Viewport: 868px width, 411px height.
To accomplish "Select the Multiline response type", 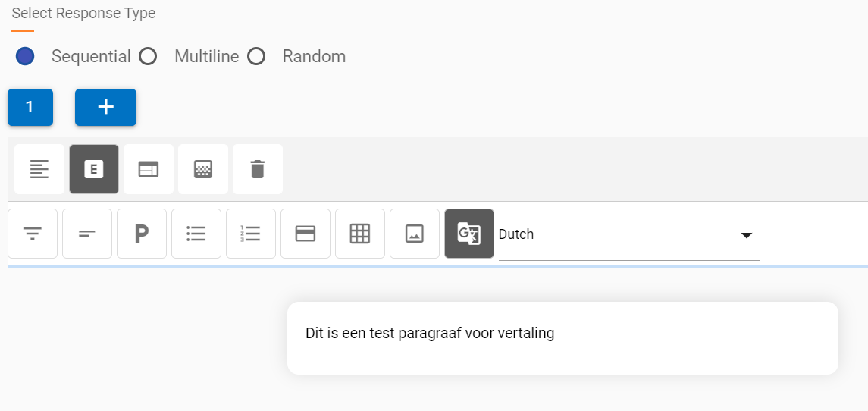I will coord(149,56).
